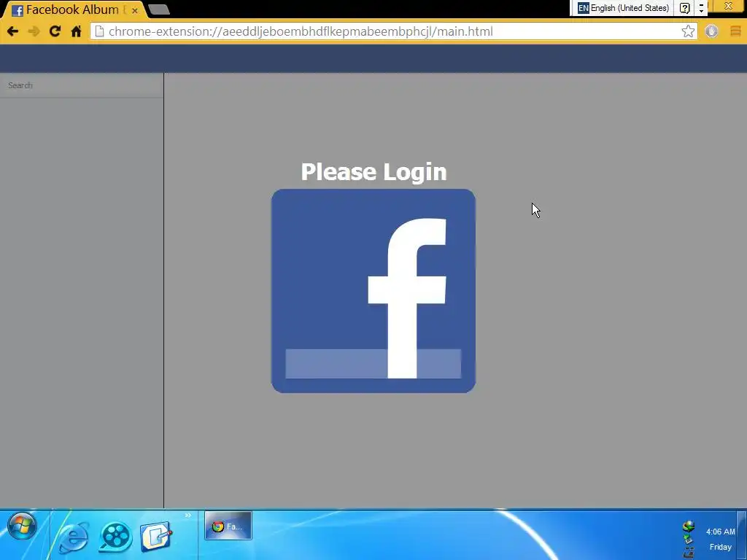Open the browser home page icon
Viewport: 747px width, 560px height.
(76, 31)
